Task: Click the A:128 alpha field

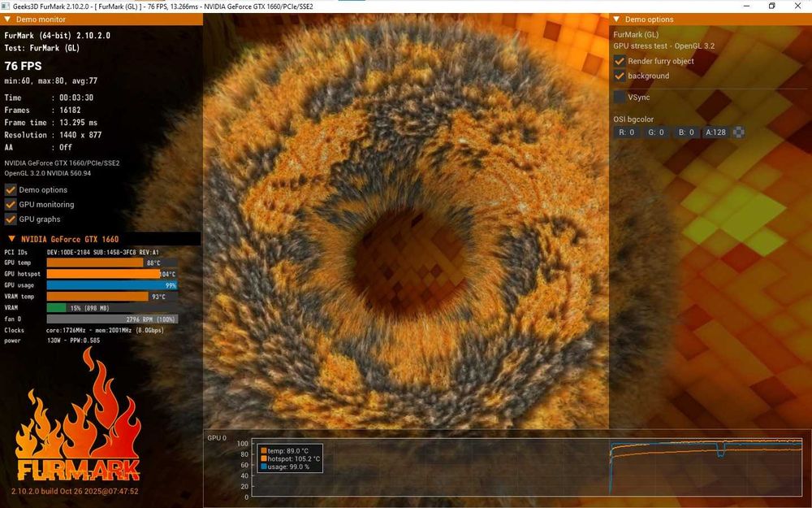Action: (716, 132)
